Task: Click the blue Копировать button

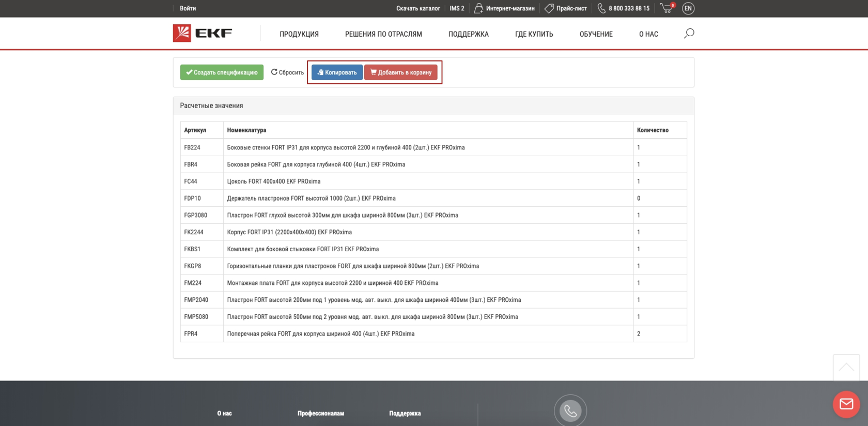Action: click(x=337, y=72)
